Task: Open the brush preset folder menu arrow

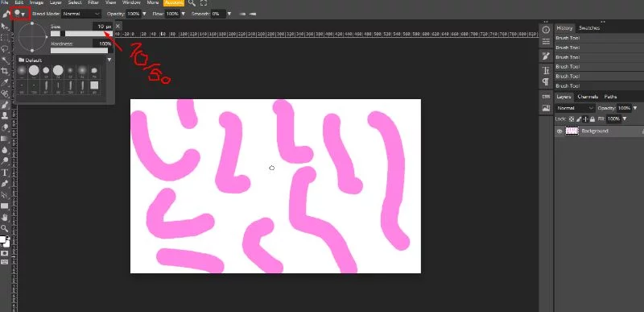Action: 109,60
